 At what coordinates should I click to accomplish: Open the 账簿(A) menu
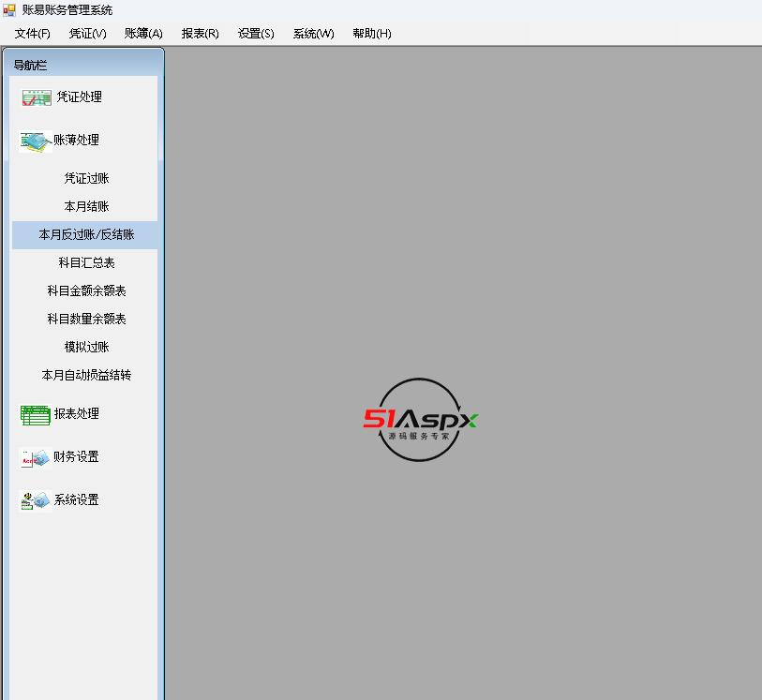pos(143,34)
